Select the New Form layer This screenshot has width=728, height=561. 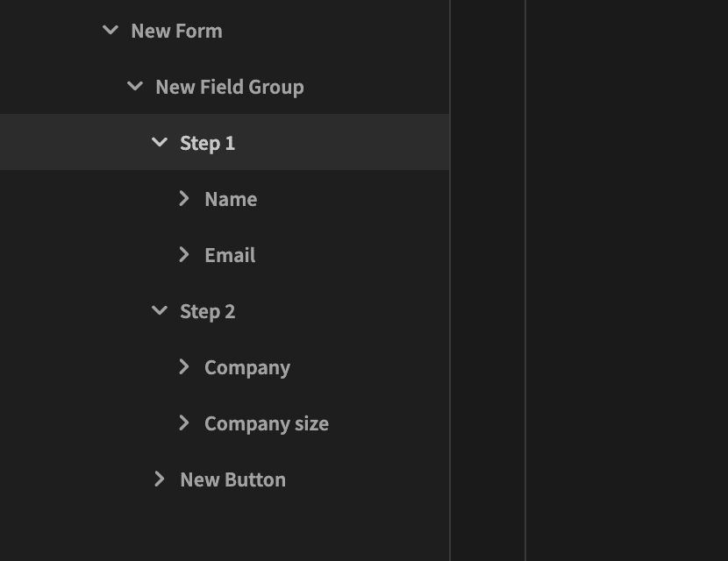tap(176, 31)
